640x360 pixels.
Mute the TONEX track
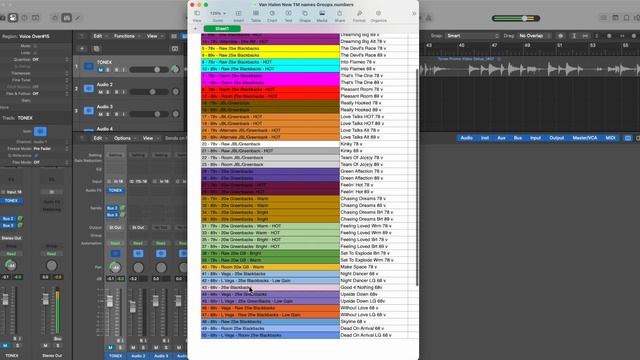(100, 70)
